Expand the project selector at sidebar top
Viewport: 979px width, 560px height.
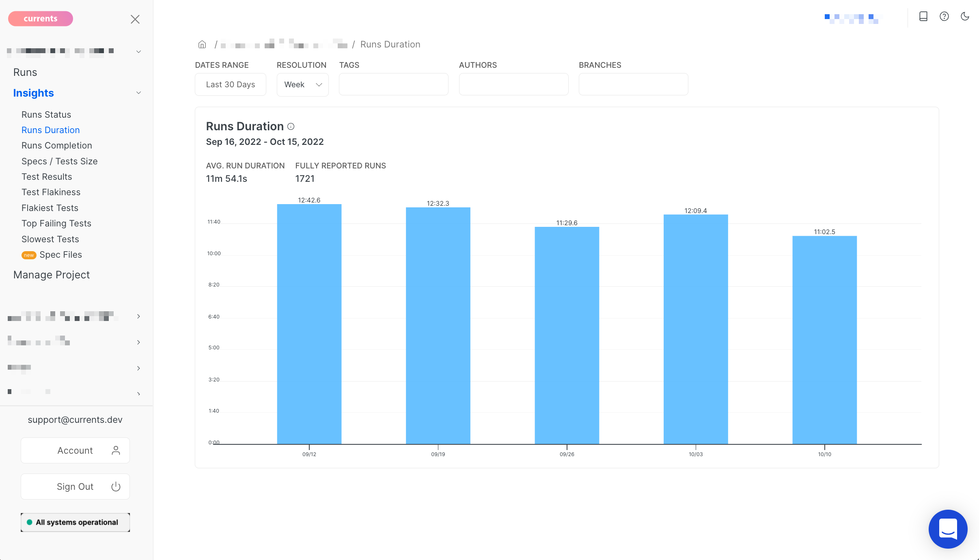pos(138,52)
